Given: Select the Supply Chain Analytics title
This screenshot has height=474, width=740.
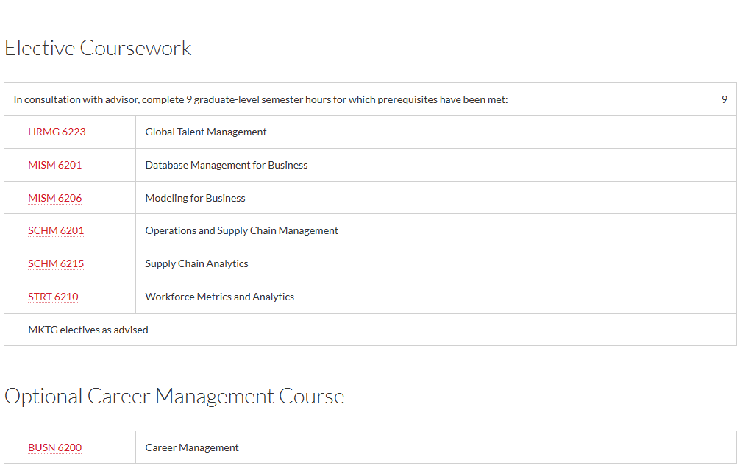Looking at the screenshot, I should (197, 264).
